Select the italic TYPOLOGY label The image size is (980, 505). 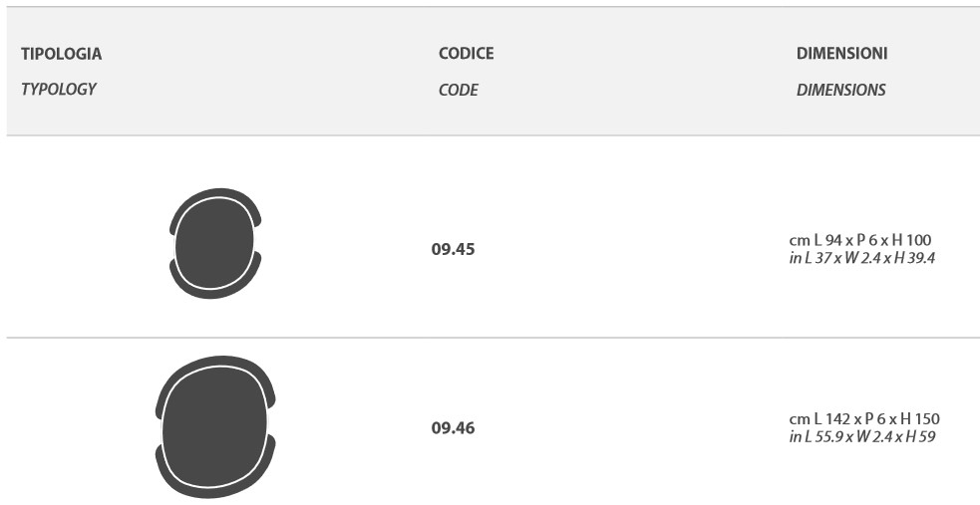point(58,89)
